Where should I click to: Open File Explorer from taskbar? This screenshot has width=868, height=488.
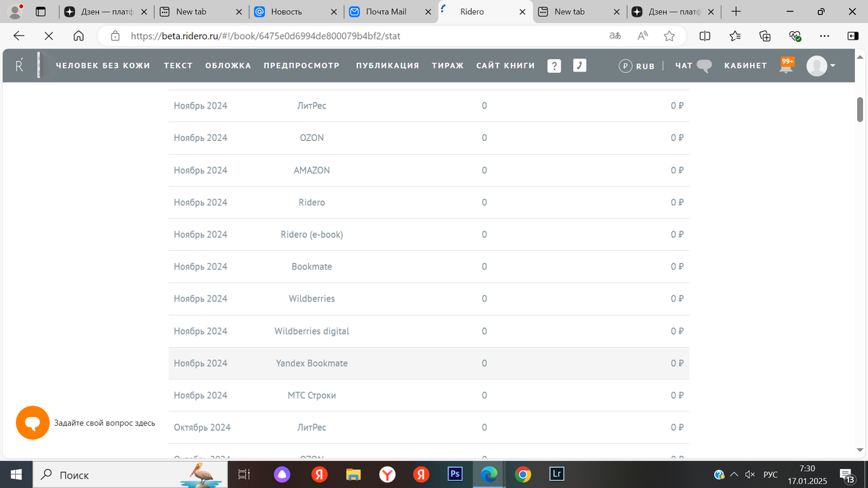(x=353, y=475)
